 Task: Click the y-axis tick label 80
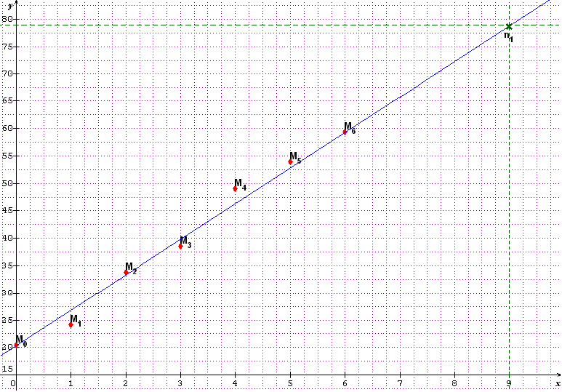7,19
